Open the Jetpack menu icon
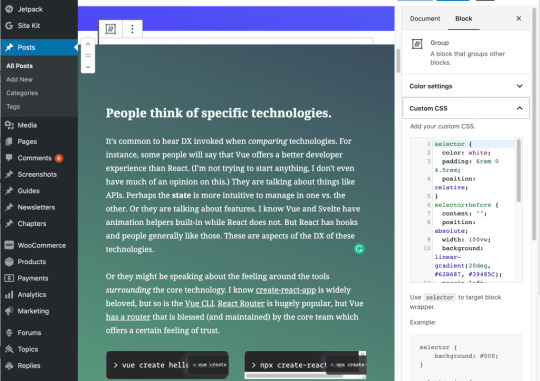540x381 pixels. click(9, 9)
